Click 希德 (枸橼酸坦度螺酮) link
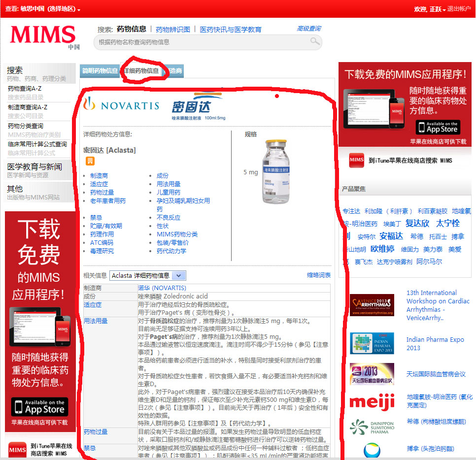476x460 pixels. [x=436, y=422]
